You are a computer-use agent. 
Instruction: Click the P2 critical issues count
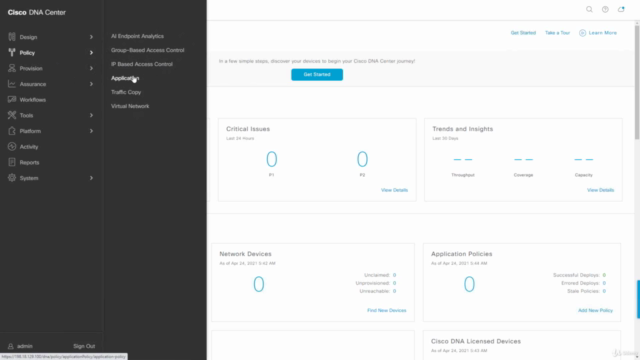[x=362, y=159]
